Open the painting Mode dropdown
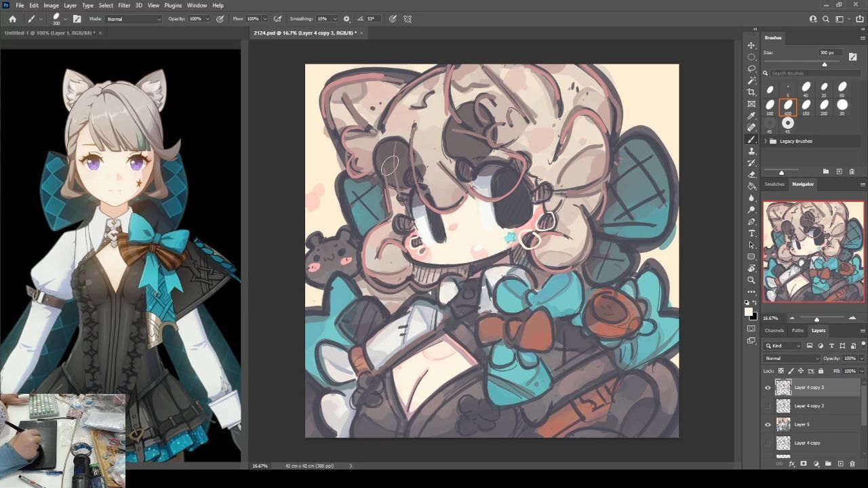 [134, 19]
